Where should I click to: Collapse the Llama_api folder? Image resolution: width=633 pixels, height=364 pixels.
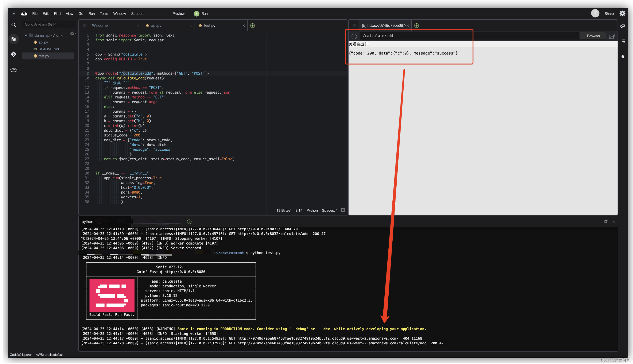[26, 35]
